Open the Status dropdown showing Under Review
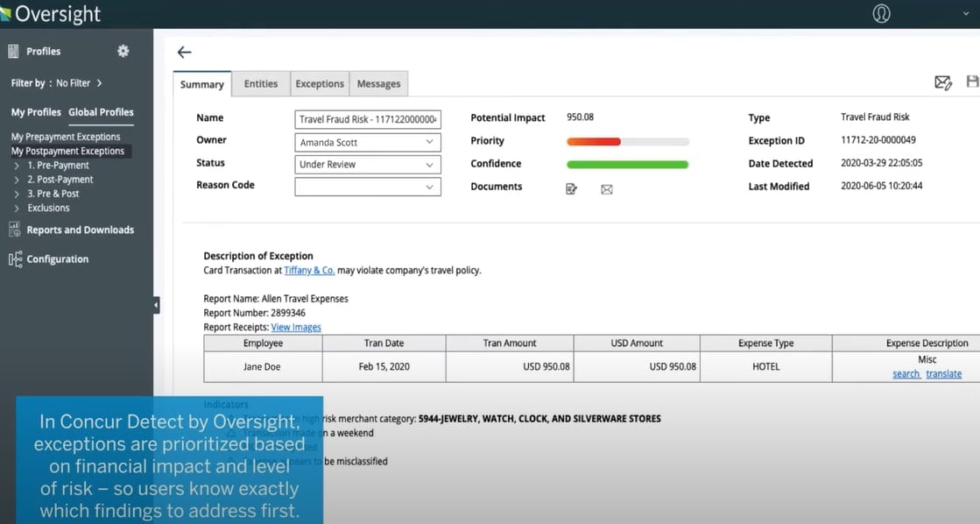Image resolution: width=980 pixels, height=524 pixels. pos(368,165)
